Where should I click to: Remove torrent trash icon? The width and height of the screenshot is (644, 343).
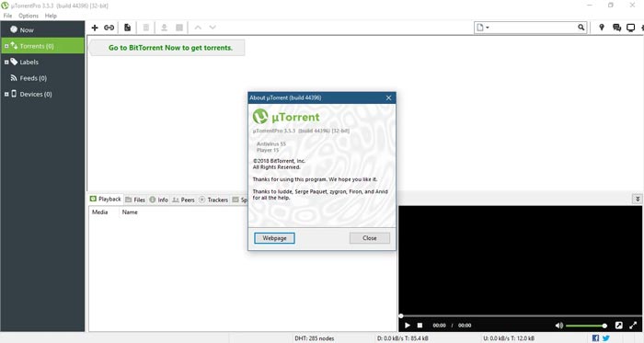(x=145, y=28)
